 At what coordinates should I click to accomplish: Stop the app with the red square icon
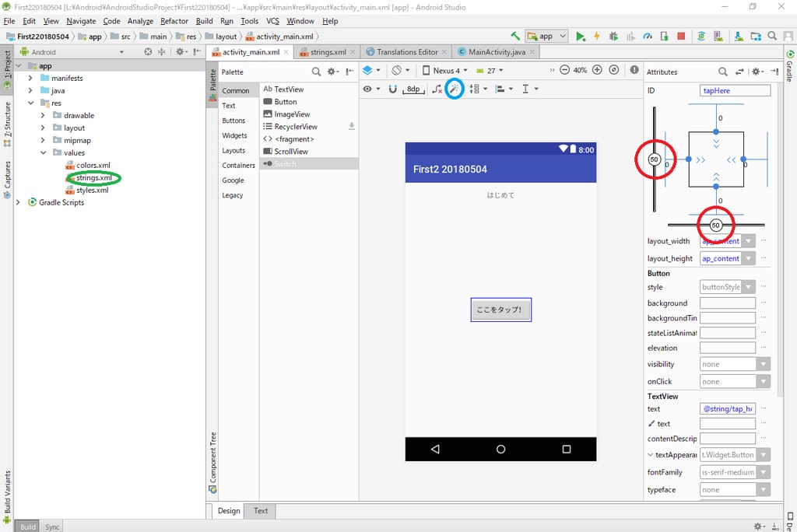[x=681, y=37]
